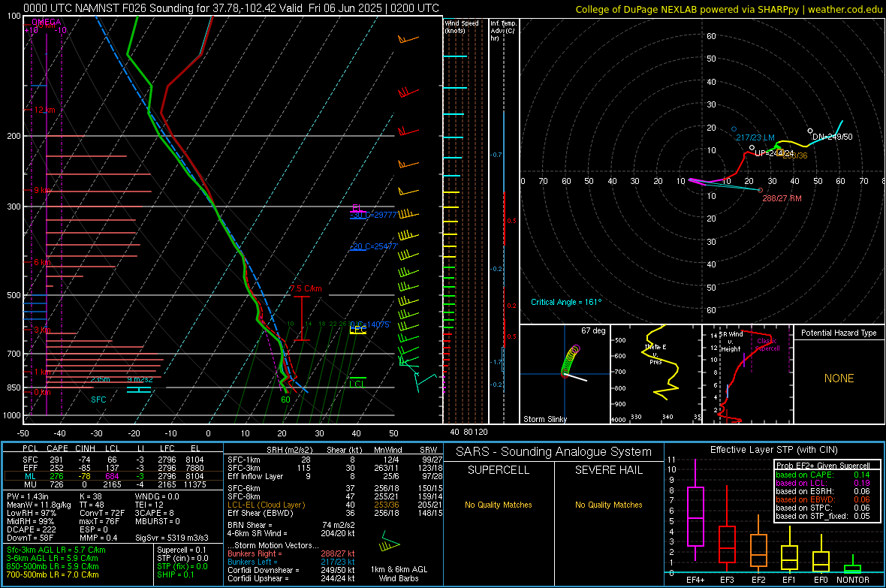Click the Sfc-3km AGL LR = 5.7 C/km line
Screen dimensions: 886x588
tap(56, 550)
